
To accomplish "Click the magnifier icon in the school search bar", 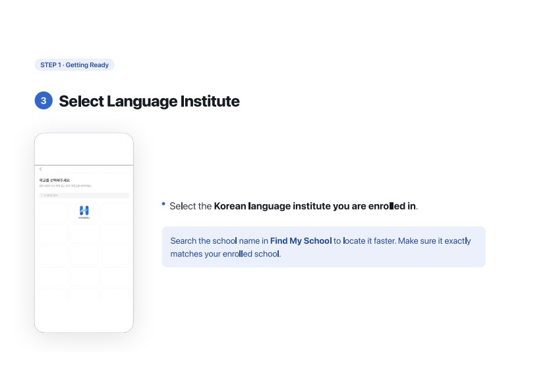I will [42, 195].
